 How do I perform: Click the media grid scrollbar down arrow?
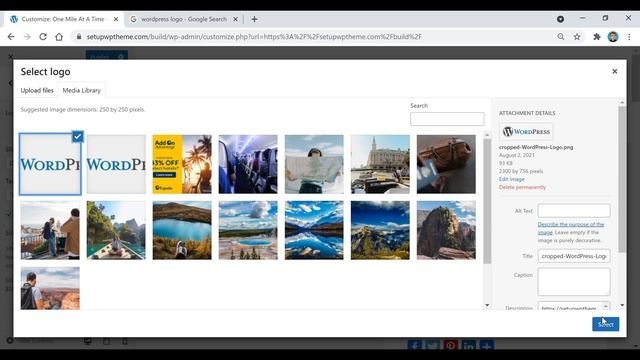(487, 305)
